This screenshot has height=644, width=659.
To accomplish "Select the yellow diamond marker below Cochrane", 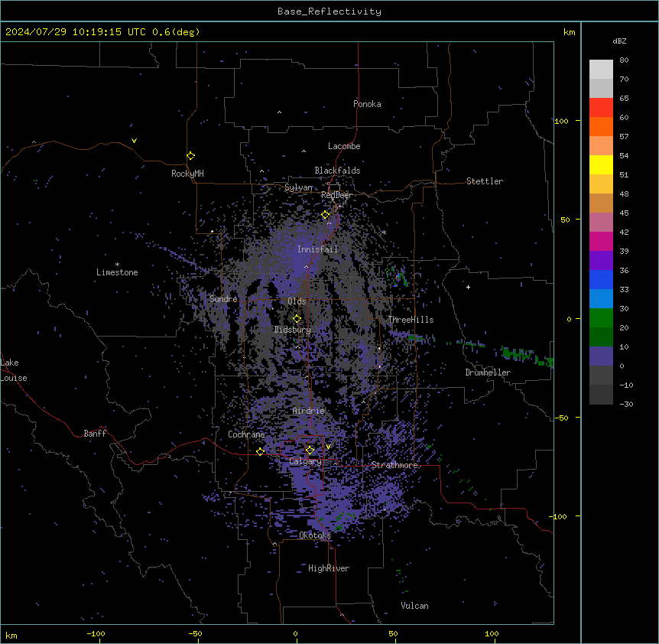I will (x=260, y=451).
